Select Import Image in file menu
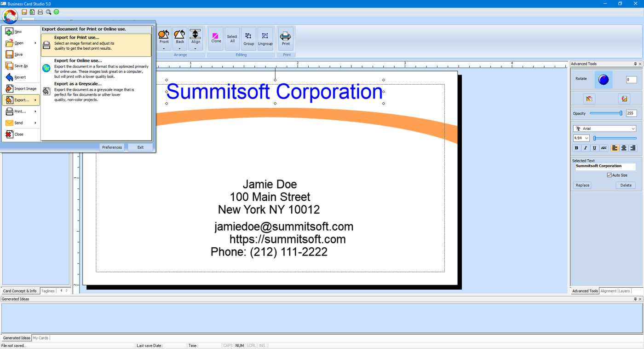 (21, 89)
